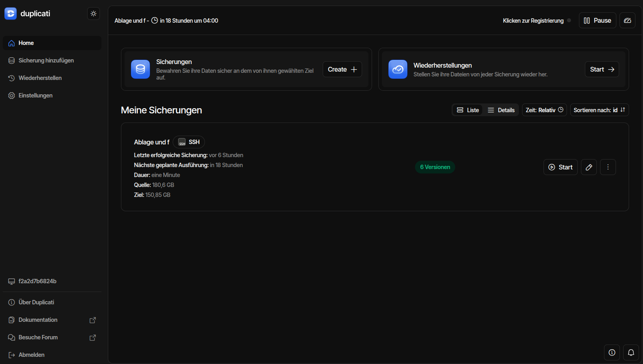Go to Wiederherstellen in sidebar
Viewport: 643px width, 364px height.
[x=52, y=78]
